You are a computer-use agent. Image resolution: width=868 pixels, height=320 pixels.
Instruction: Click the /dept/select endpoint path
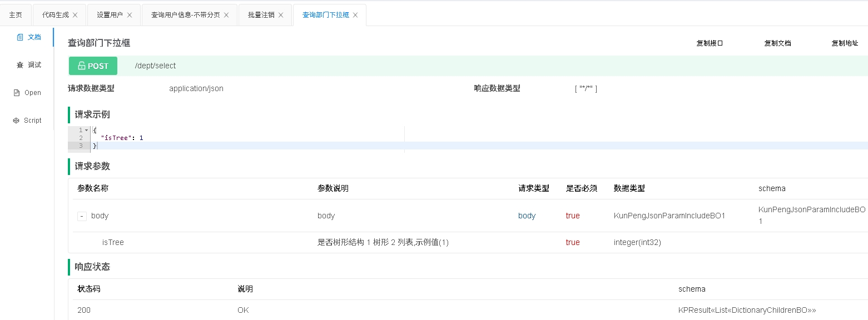click(155, 66)
